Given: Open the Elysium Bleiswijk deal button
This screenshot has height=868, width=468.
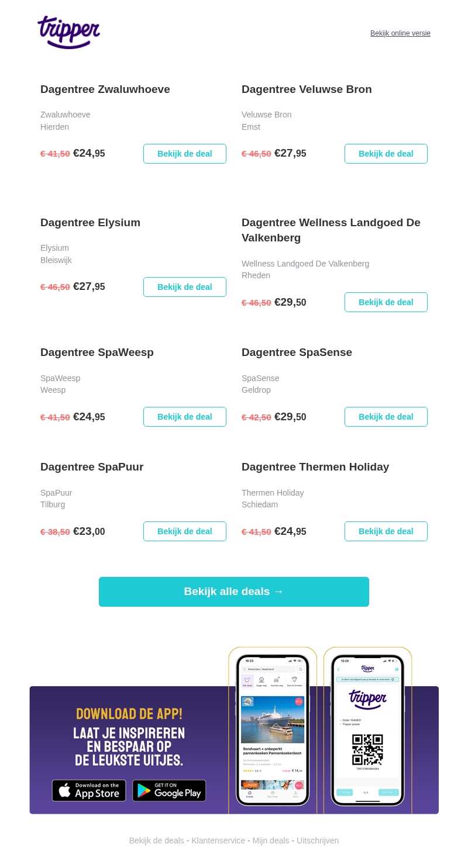Looking at the screenshot, I should pyautogui.click(x=185, y=287).
